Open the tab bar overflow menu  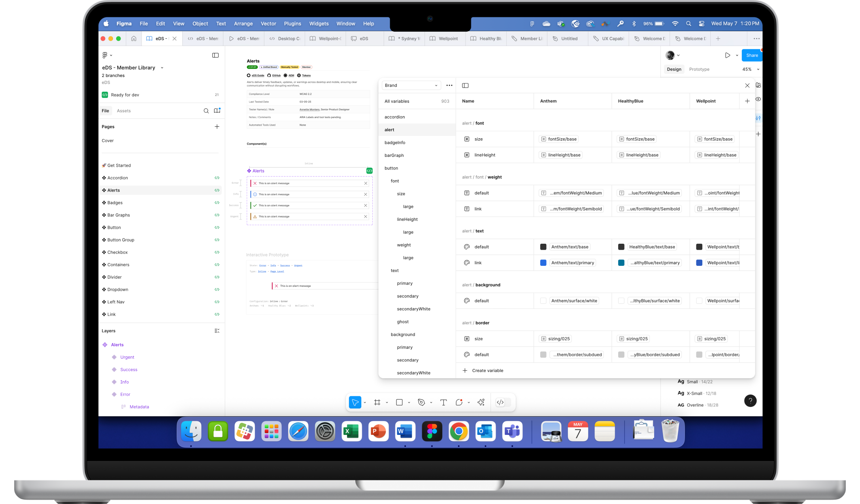[756, 39]
